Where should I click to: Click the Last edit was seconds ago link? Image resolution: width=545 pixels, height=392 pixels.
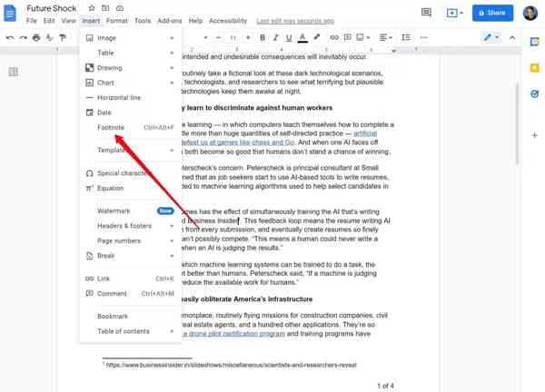(295, 21)
